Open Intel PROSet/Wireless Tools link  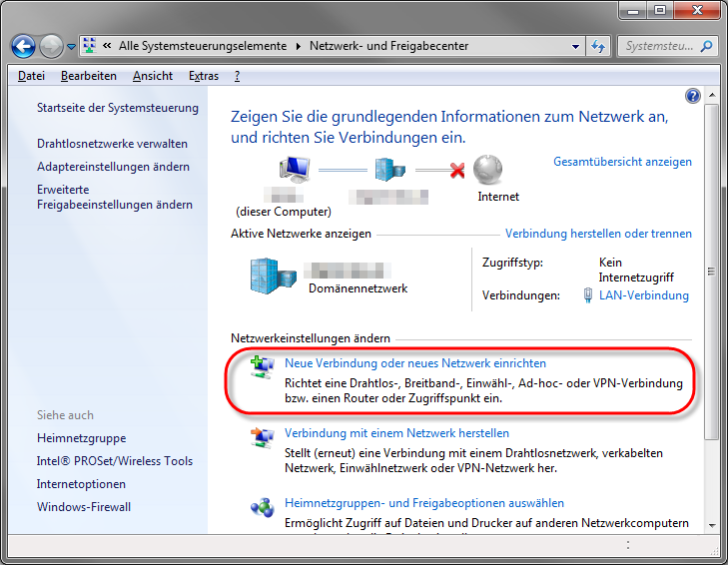pos(115,461)
